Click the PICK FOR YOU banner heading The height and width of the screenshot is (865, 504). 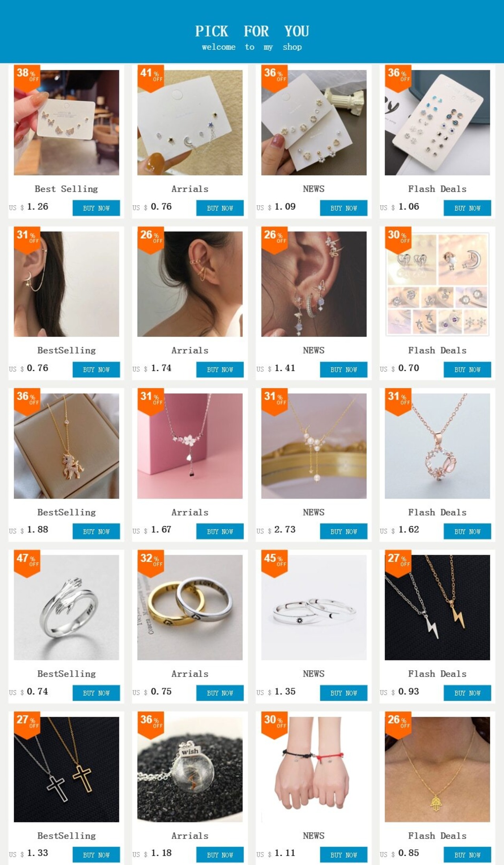coord(252,31)
